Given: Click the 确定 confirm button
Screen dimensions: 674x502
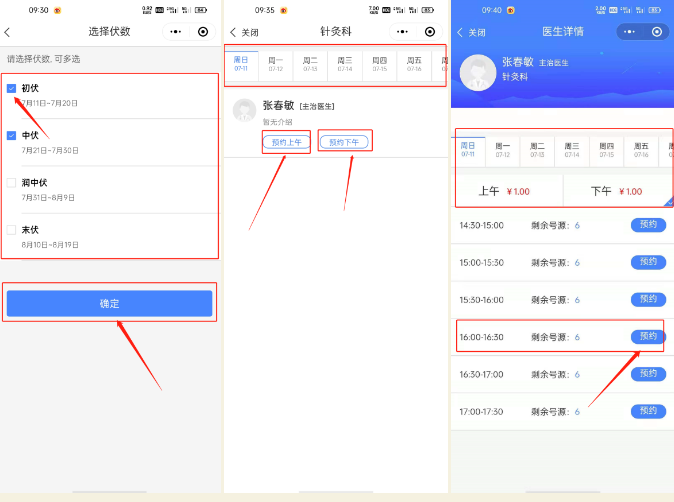Looking at the screenshot, I should coord(110,303).
